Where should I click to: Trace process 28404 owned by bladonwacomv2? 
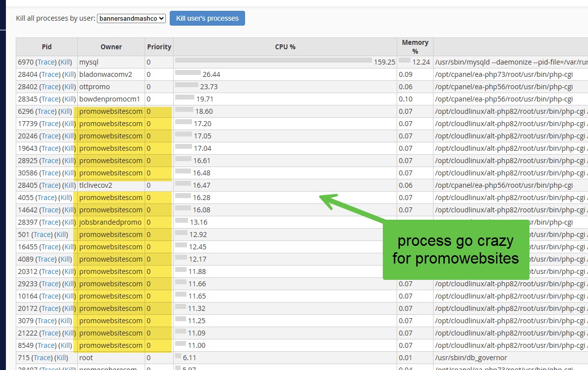pyautogui.click(x=50, y=74)
